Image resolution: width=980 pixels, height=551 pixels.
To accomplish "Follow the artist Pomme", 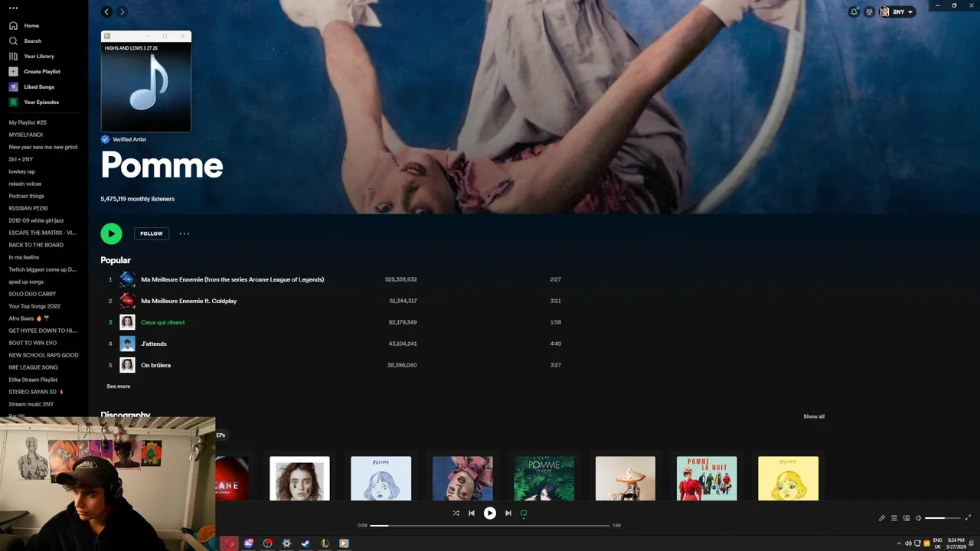I will point(152,233).
